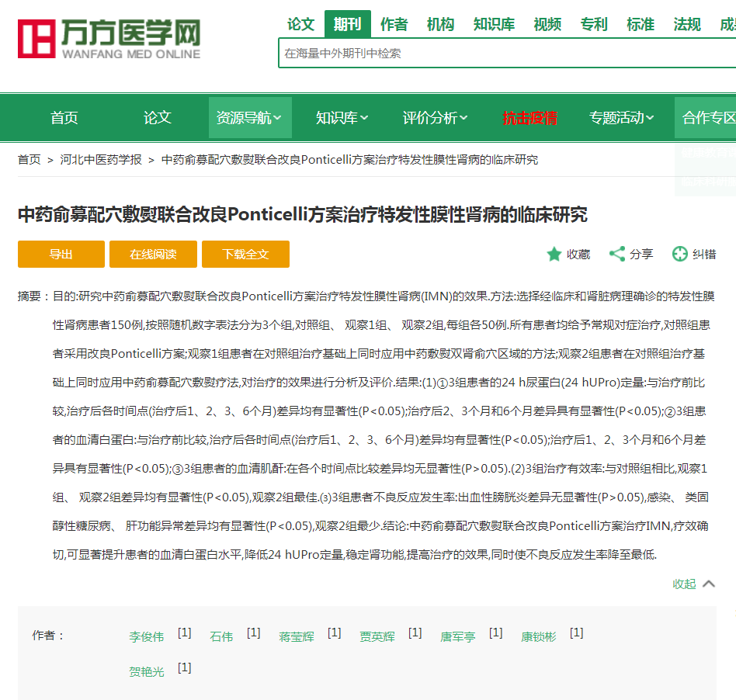The height and width of the screenshot is (700, 736).
Task: Click the share (分享) icon
Action: 617,254
